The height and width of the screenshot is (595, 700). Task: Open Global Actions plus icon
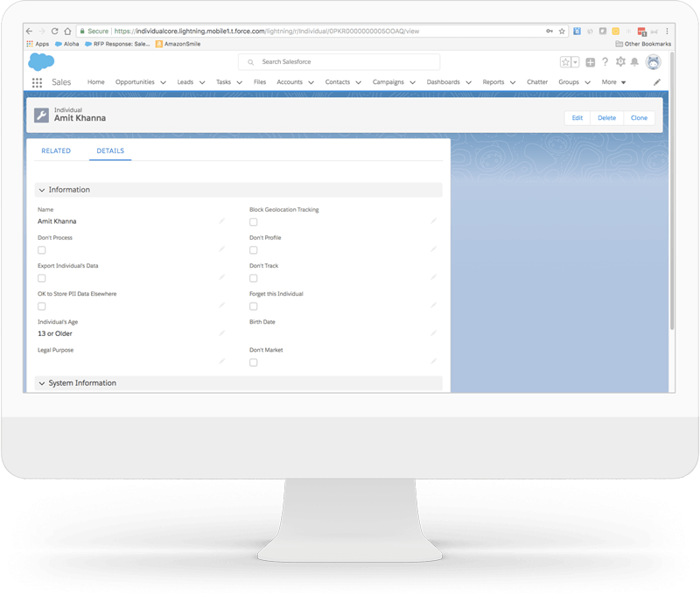pos(590,62)
